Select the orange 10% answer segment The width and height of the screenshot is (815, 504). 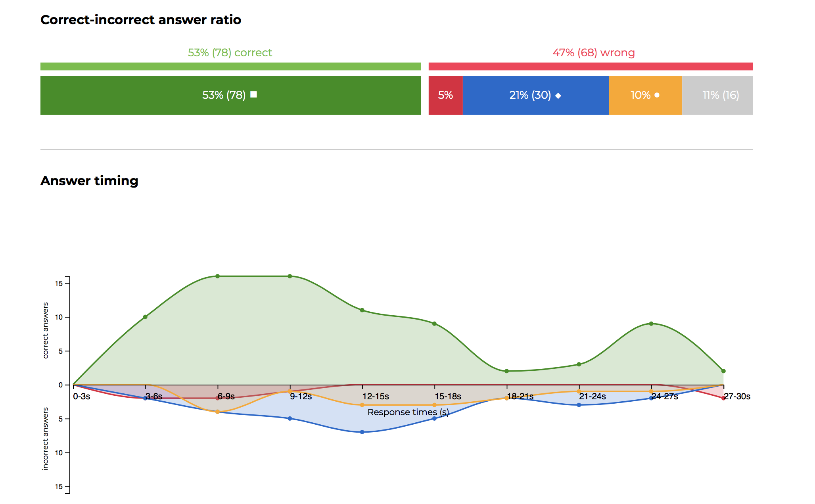tap(646, 95)
